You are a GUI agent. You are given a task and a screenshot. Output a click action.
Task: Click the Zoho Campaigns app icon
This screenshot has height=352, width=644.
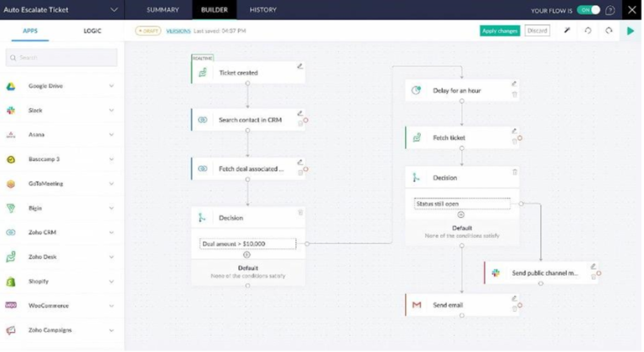[11, 330]
